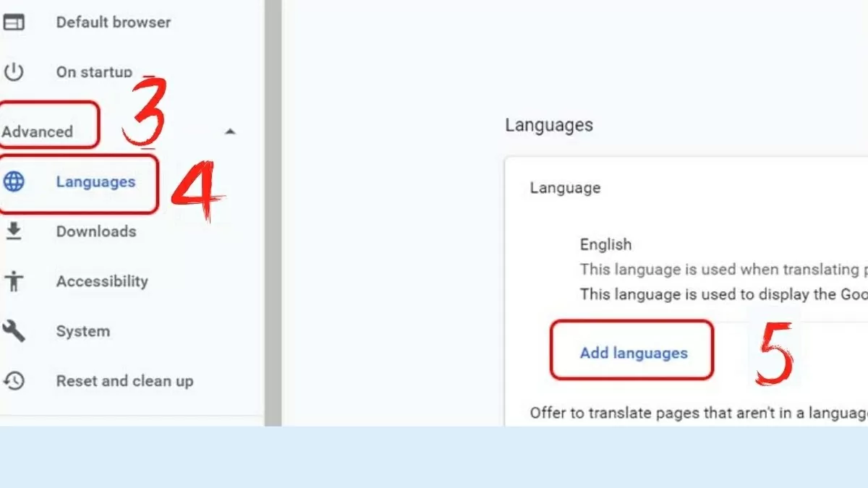Select the Accessibility person icon

tap(14, 281)
